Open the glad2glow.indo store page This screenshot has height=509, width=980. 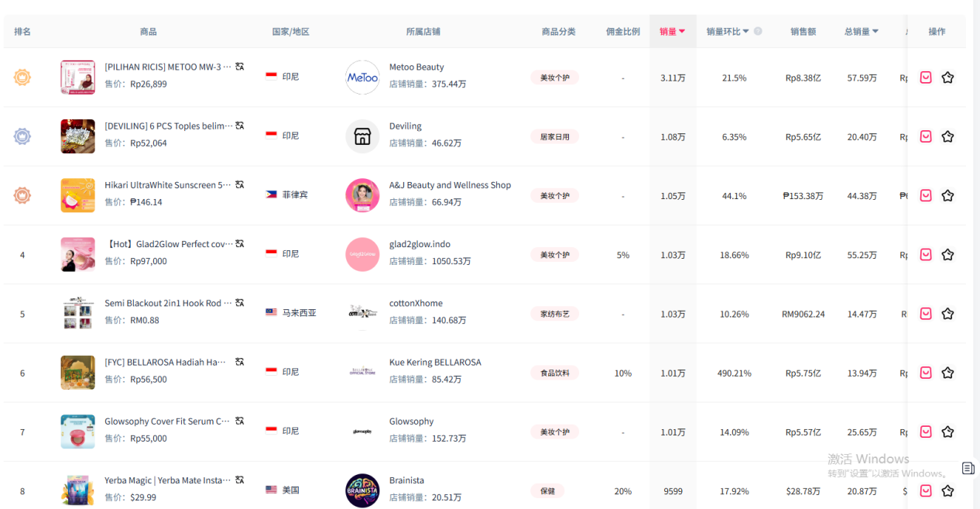coord(420,244)
